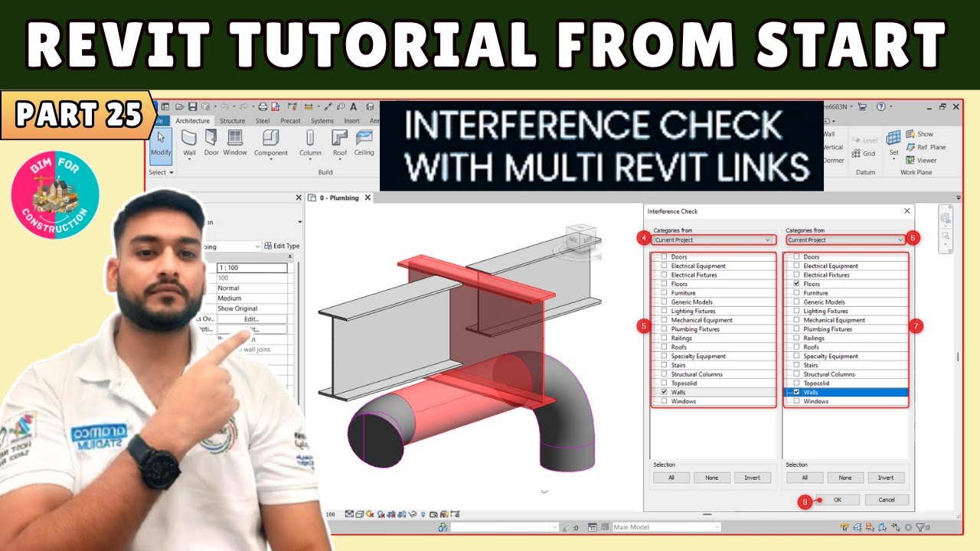
Task: Click the Set work plane tool
Action: [x=893, y=143]
